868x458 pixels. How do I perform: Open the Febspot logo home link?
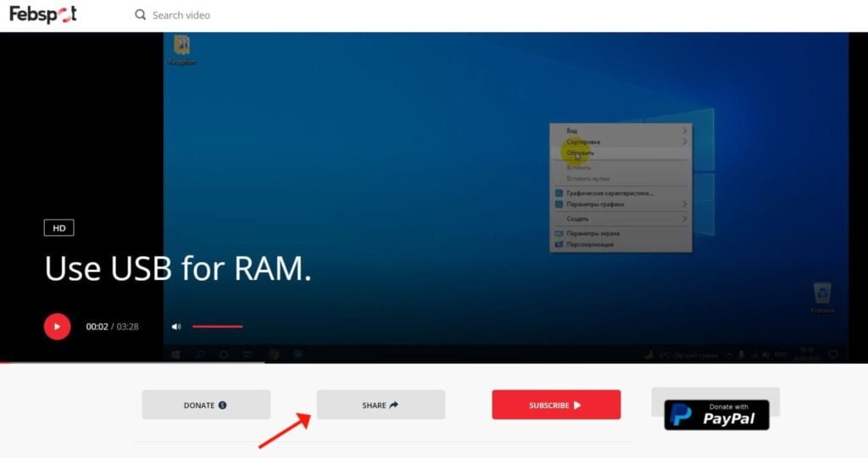[43, 14]
